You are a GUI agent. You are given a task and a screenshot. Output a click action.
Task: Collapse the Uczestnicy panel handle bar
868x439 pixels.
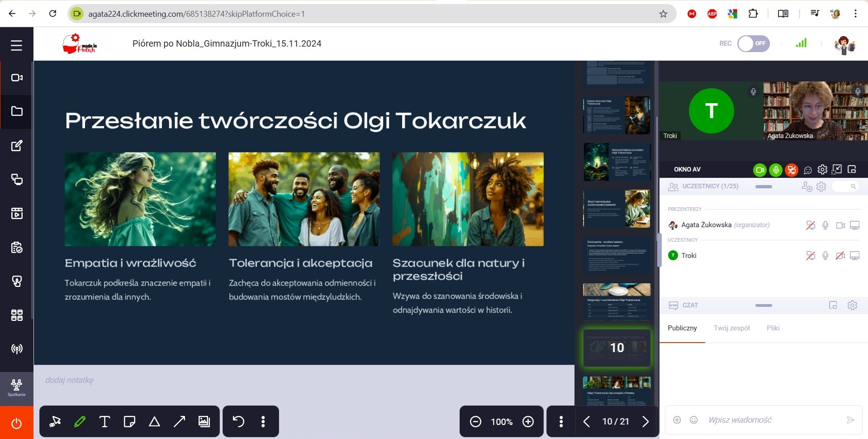pos(764,186)
